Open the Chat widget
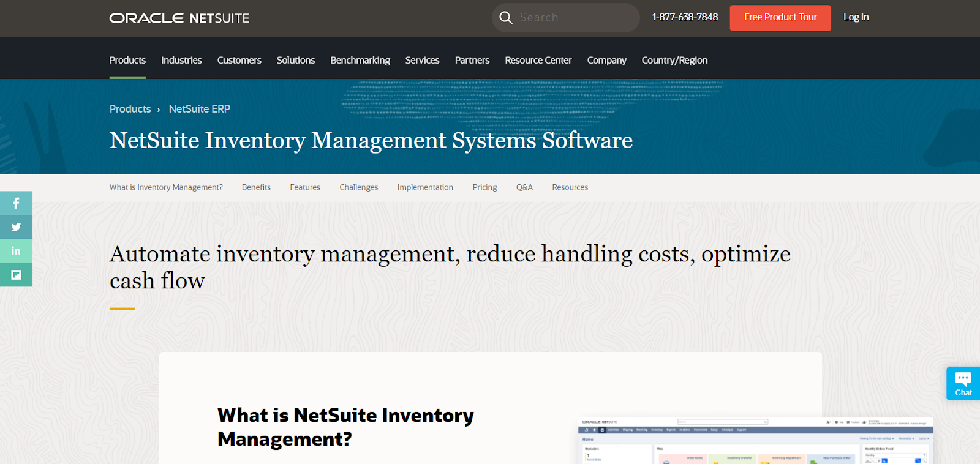 [963, 384]
